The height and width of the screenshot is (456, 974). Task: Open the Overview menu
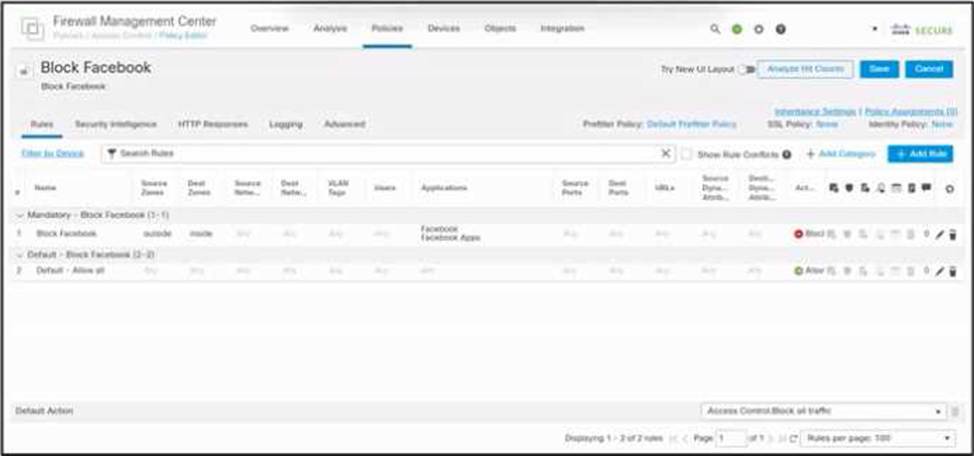pyautogui.click(x=270, y=29)
